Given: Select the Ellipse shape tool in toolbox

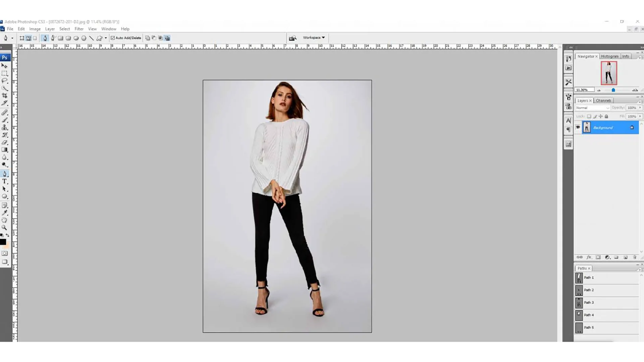Looking at the screenshot, I should 4,196.
